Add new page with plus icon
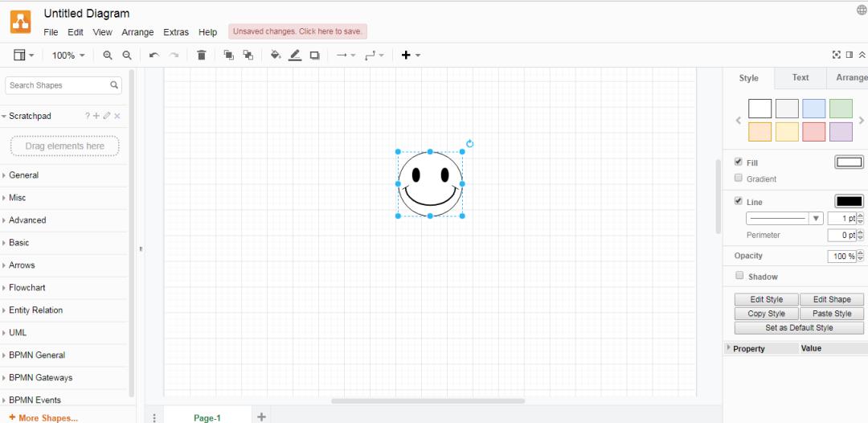 click(262, 417)
